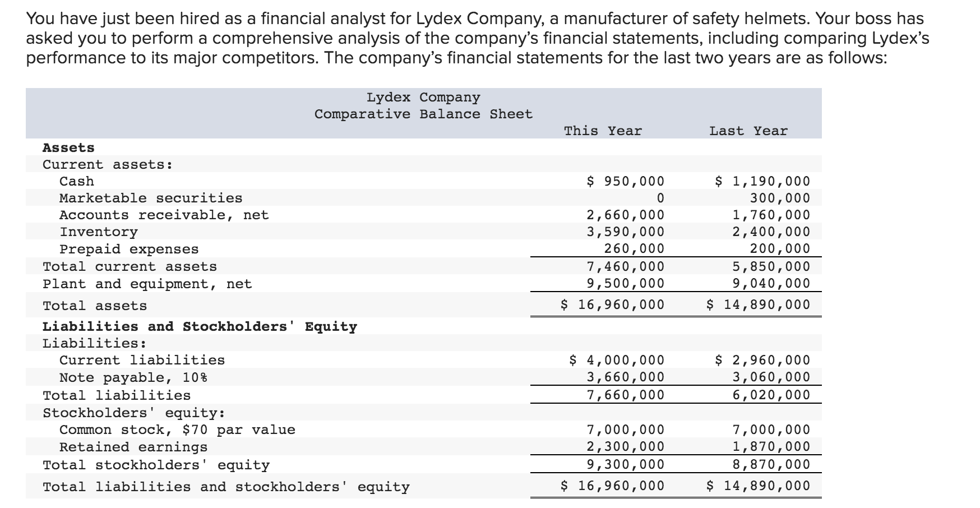Select Note payable value 3,060,000

771,377
